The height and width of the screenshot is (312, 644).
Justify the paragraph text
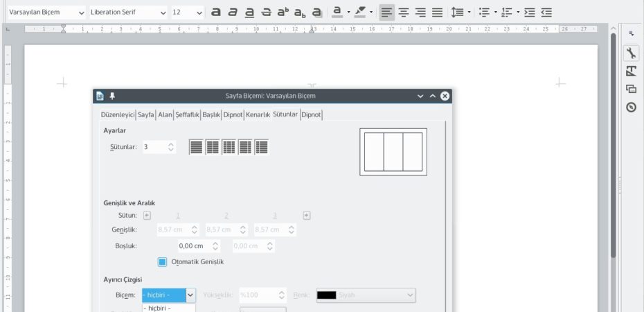pos(437,12)
